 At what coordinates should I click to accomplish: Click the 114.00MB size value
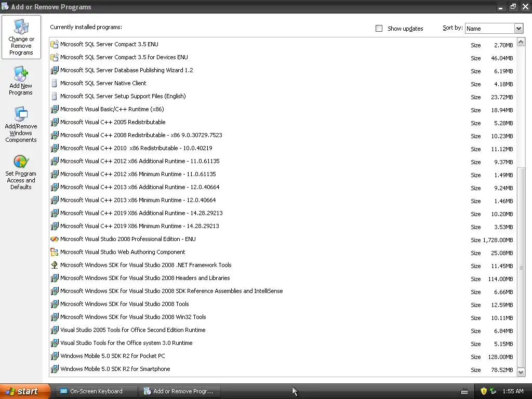pos(500,279)
